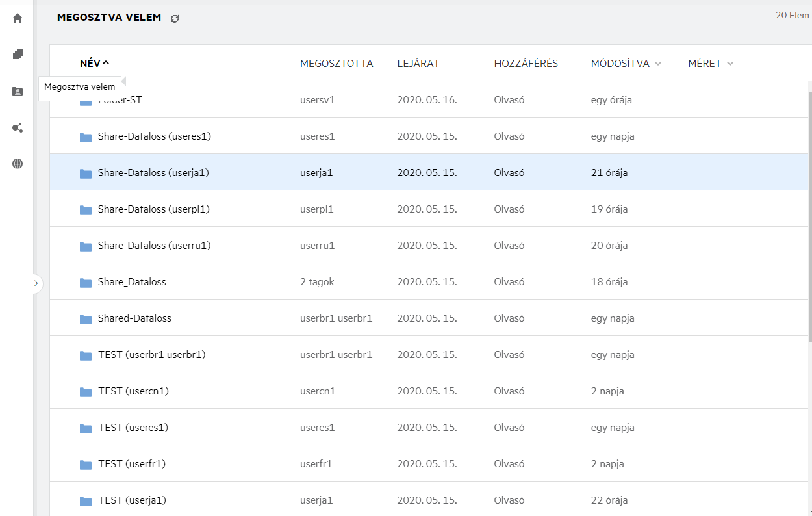Open the Módosítva column dropdown arrow
The height and width of the screenshot is (516, 812).
click(658, 64)
